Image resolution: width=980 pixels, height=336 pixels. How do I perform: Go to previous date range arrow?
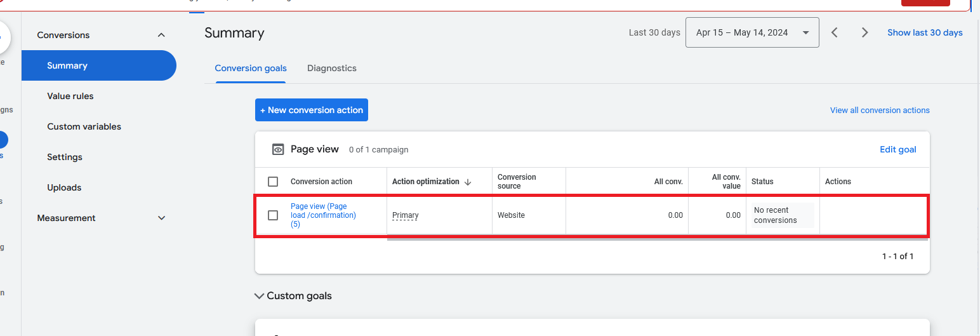(835, 32)
